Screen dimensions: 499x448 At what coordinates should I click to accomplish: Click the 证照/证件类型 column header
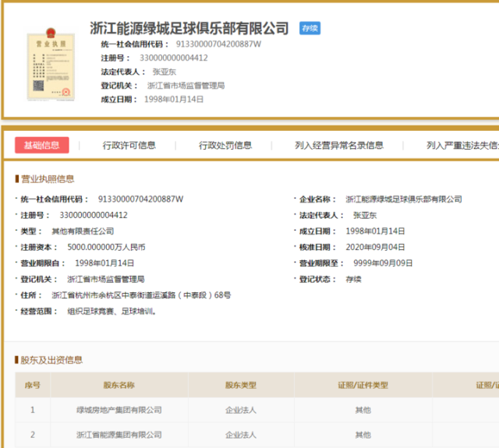363,385
